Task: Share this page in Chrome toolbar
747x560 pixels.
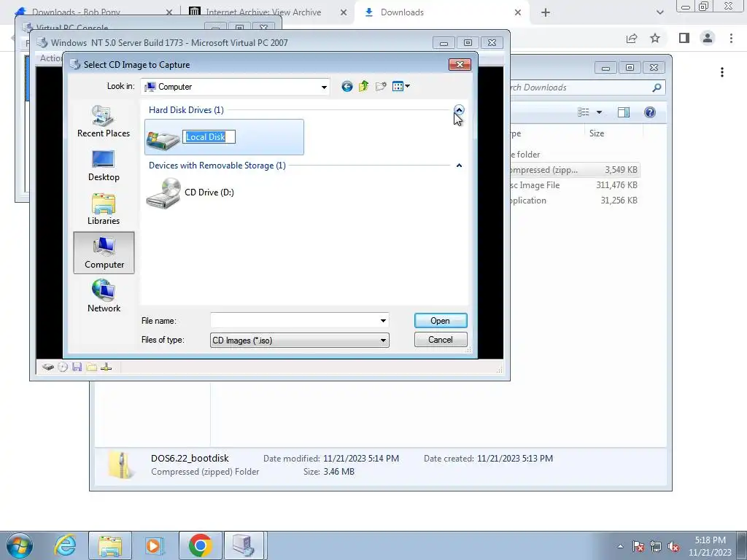Action: point(632,38)
